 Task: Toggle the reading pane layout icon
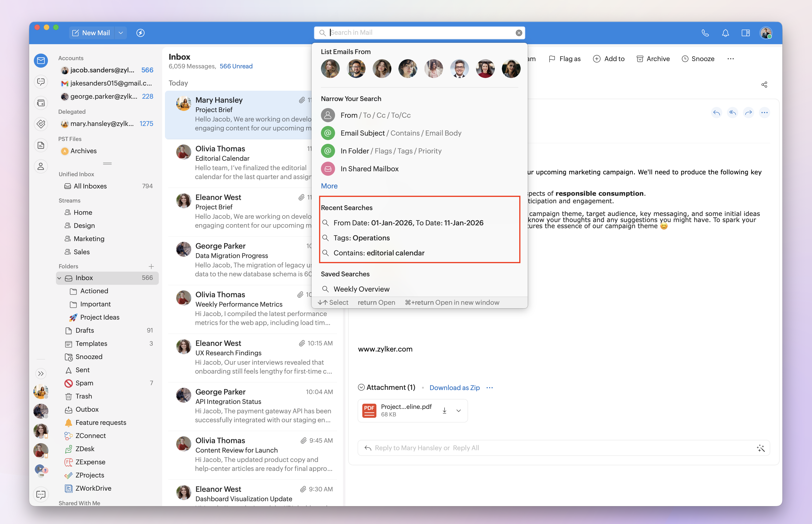click(745, 33)
